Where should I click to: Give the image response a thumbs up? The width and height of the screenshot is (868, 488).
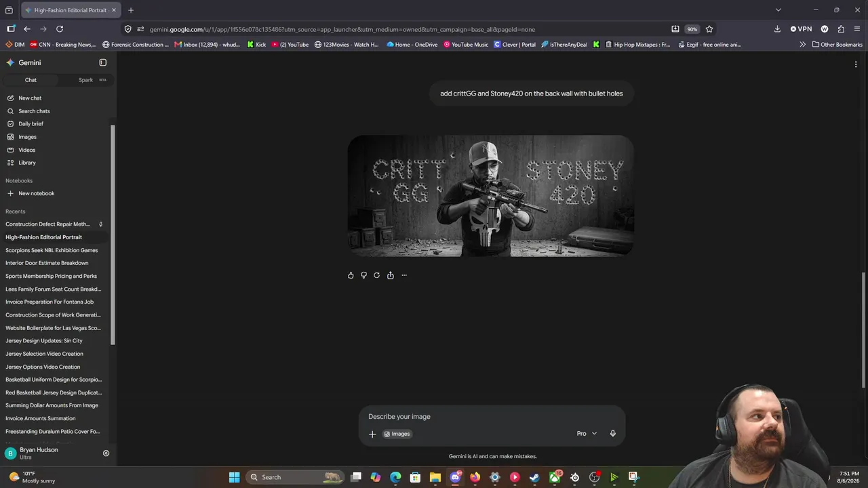click(351, 275)
